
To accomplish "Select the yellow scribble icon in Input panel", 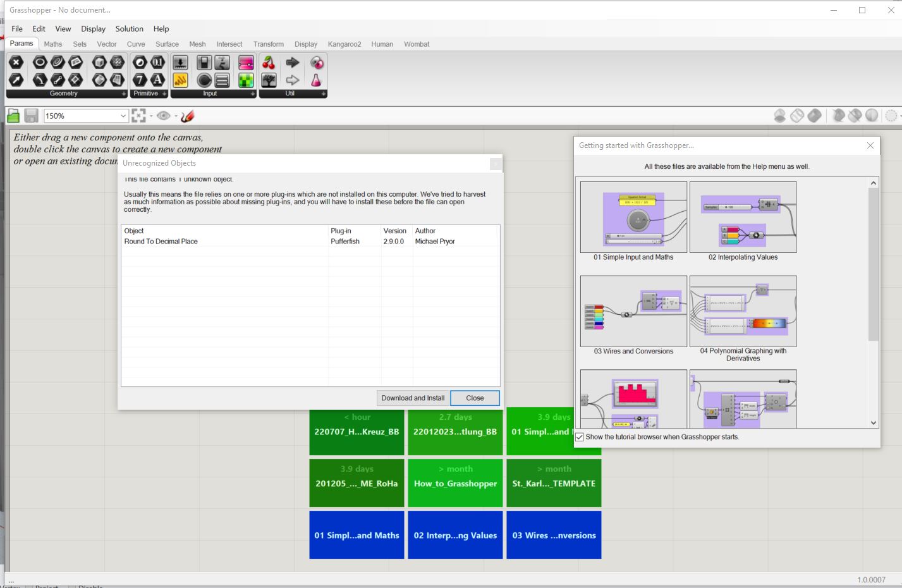I will (x=180, y=80).
